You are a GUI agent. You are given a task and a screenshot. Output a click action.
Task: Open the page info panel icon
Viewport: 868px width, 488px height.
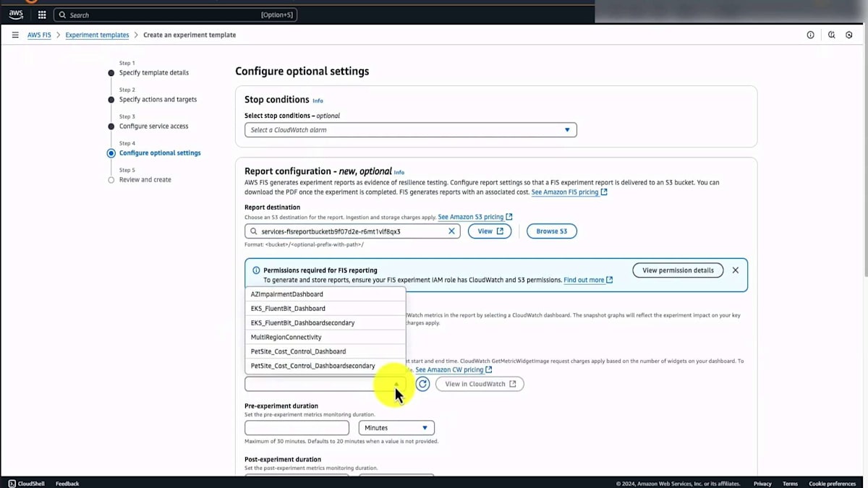coord(810,35)
